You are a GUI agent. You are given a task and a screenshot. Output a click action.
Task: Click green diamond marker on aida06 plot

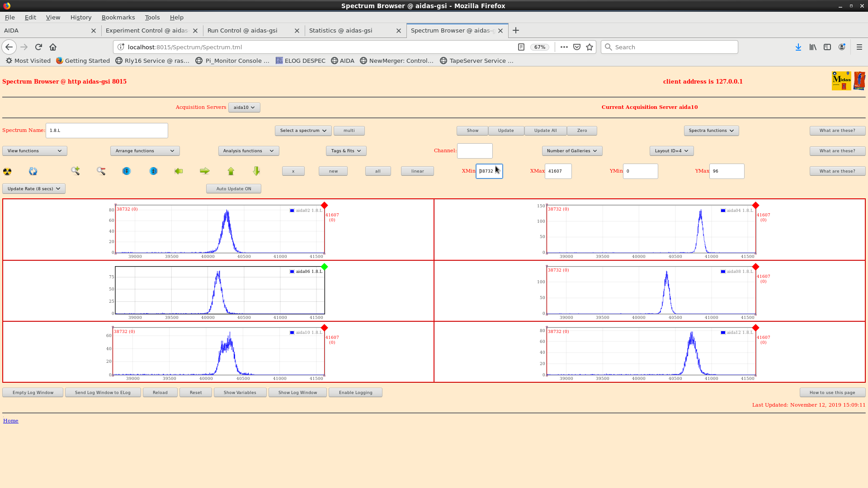coord(325,267)
